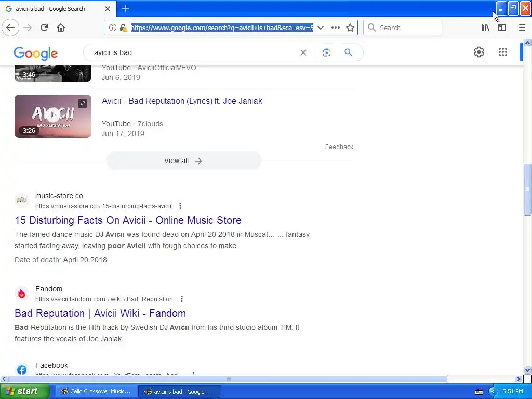This screenshot has width=532, height=399.
Task: Click the scroll up arrow
Action: [527, 43]
